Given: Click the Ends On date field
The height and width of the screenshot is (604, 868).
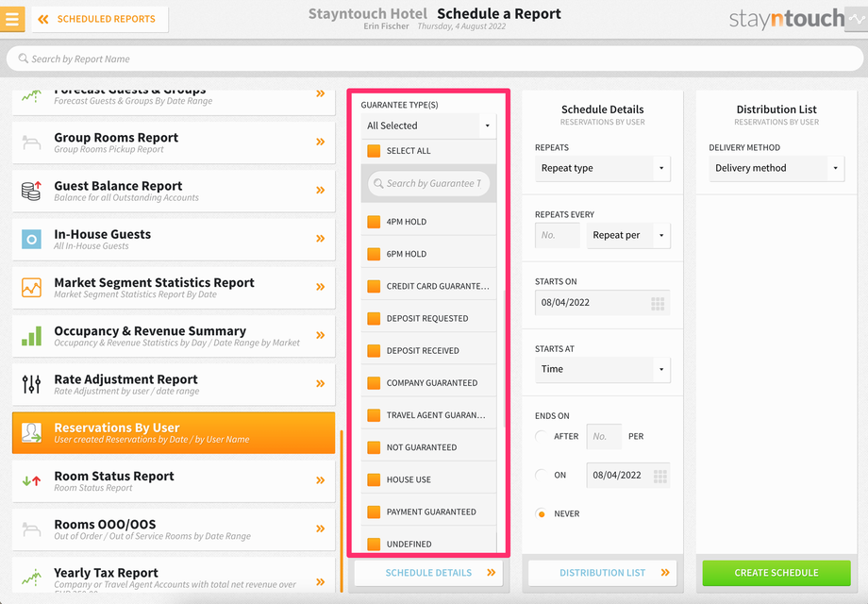Looking at the screenshot, I should (628, 475).
